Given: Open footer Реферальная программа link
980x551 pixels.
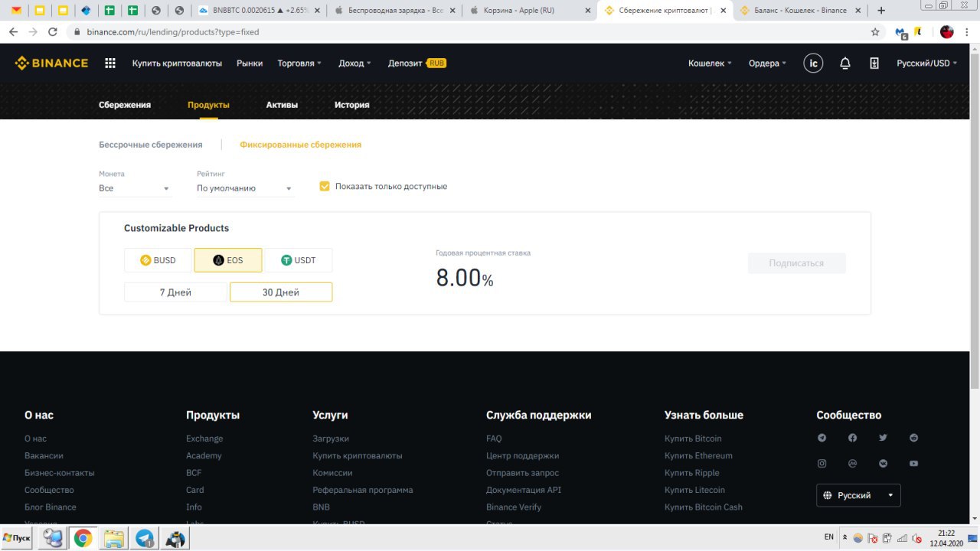Looking at the screenshot, I should pos(362,490).
